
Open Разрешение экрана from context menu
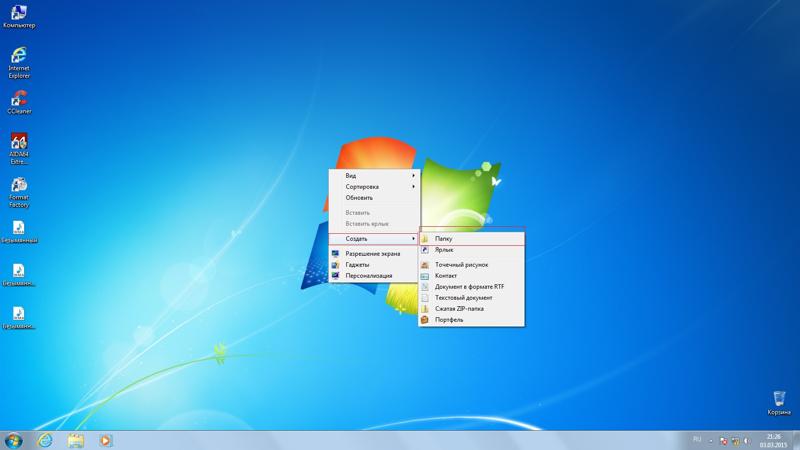(x=374, y=254)
